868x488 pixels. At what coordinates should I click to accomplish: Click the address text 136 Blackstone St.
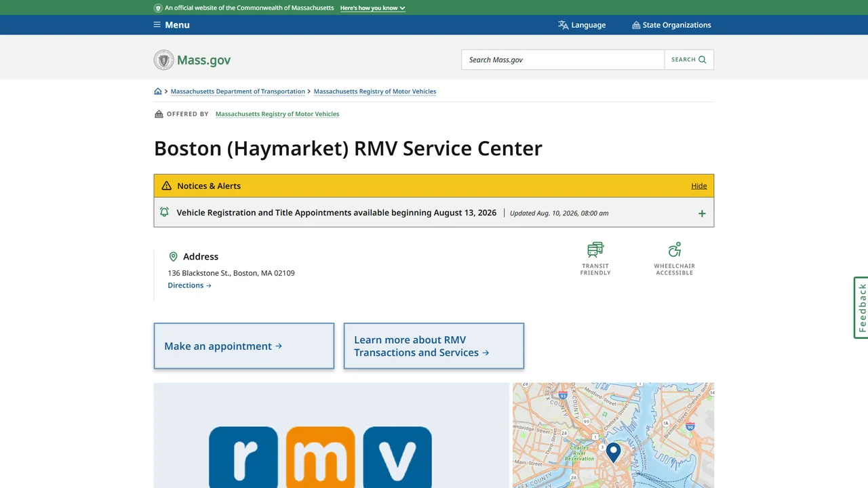click(x=231, y=273)
